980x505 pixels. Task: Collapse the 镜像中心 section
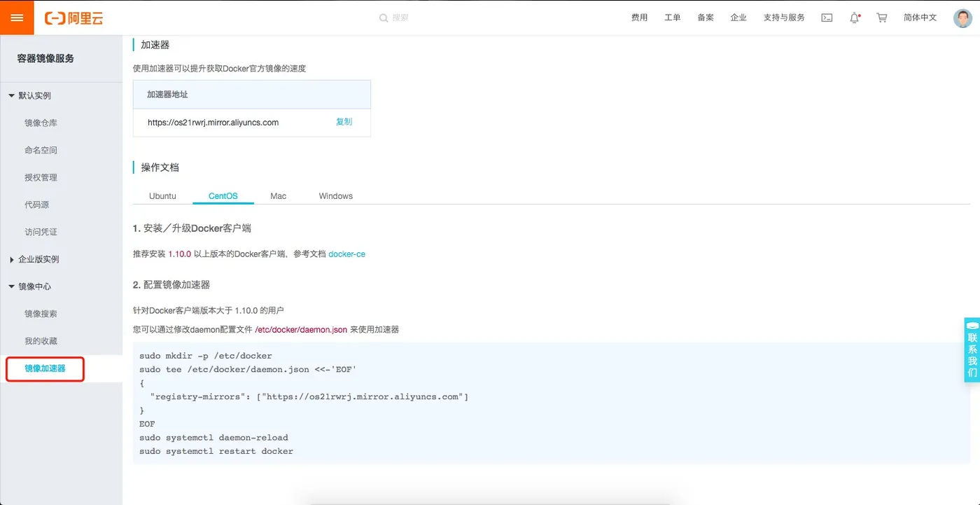29,287
